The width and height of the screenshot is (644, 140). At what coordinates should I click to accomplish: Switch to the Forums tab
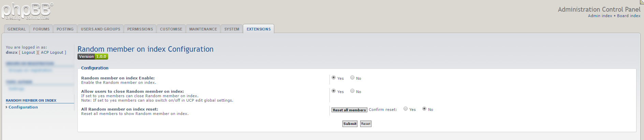click(41, 29)
